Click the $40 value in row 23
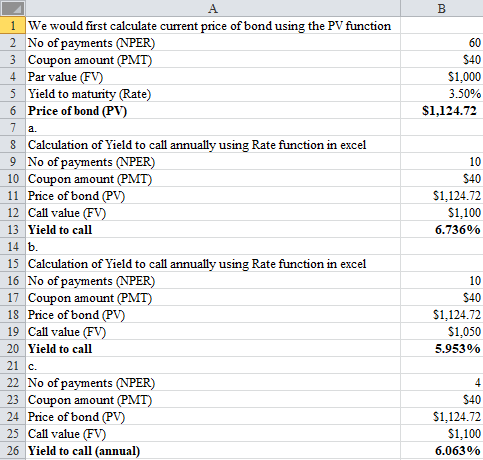Screen dimensions: 483x460 coord(442,399)
